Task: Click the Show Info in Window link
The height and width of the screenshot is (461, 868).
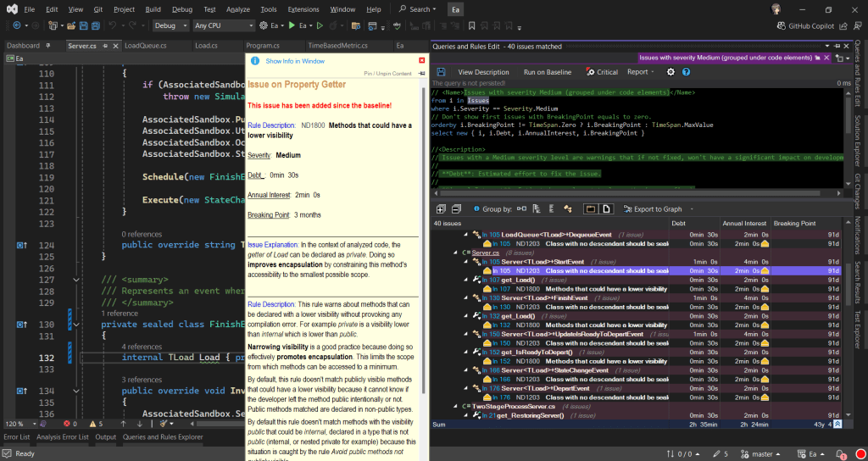Action: pyautogui.click(x=294, y=61)
